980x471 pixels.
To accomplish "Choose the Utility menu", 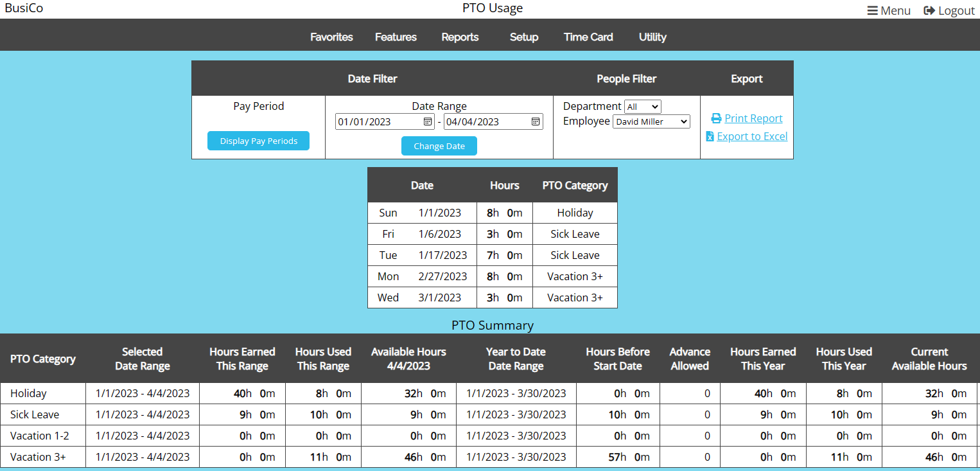I will [652, 37].
